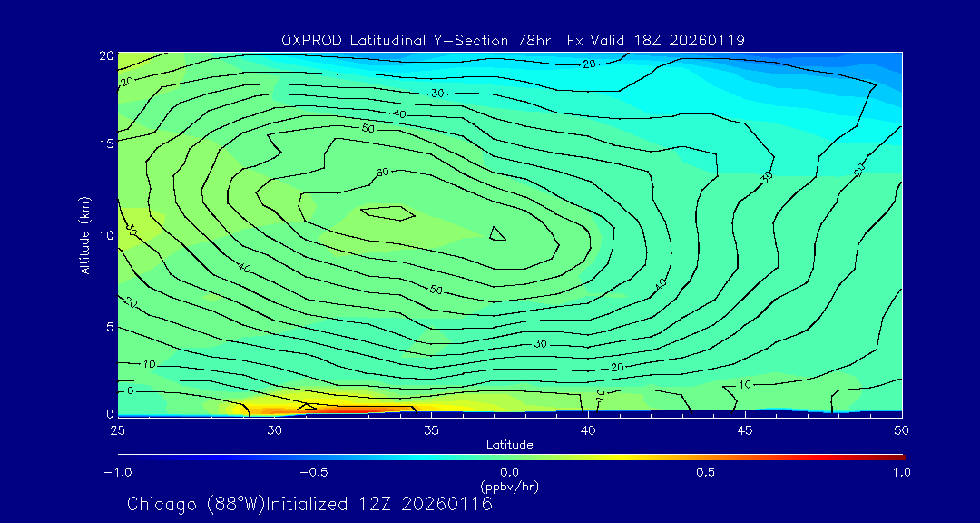Click latitude axis tick label 35

[x=431, y=429]
